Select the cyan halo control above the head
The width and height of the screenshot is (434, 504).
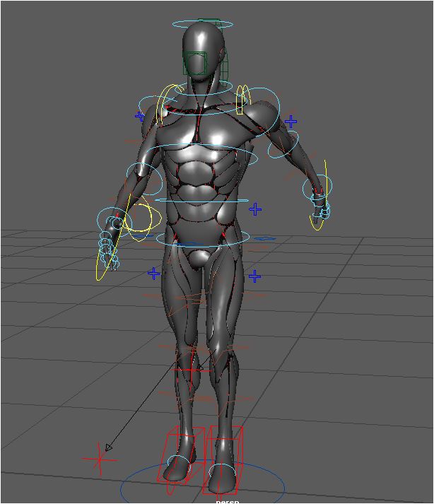(x=203, y=24)
